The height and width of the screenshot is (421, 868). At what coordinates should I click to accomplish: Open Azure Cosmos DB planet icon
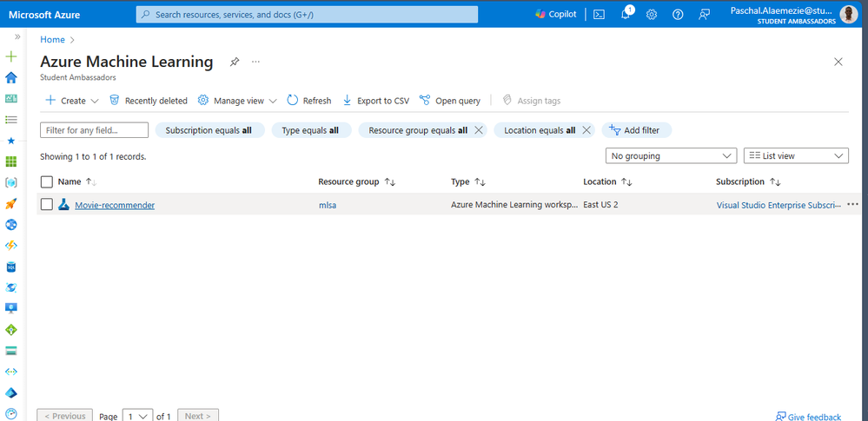tap(11, 287)
